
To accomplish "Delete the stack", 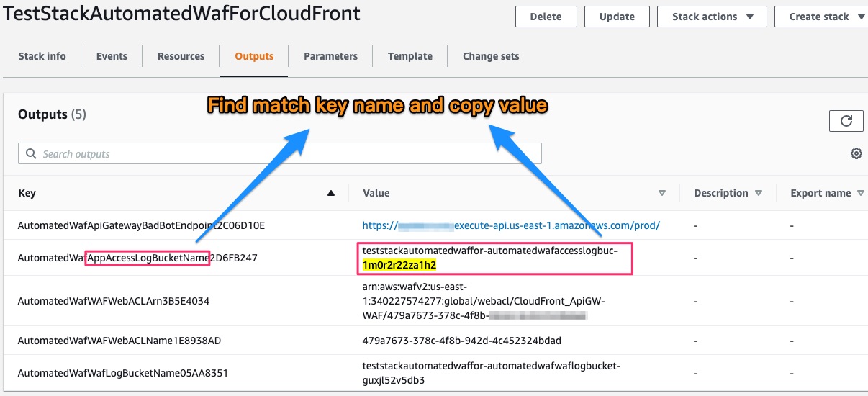I will tap(546, 17).
